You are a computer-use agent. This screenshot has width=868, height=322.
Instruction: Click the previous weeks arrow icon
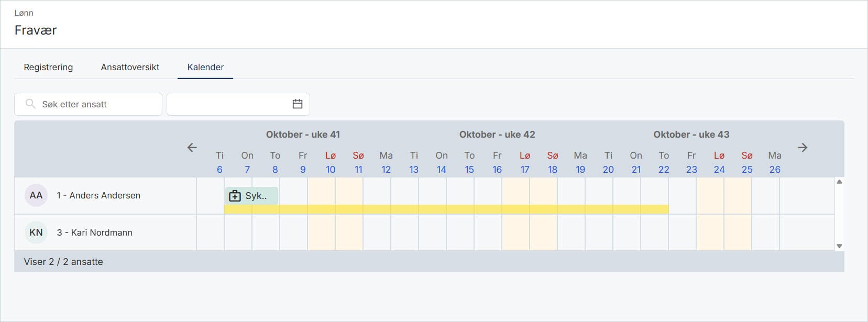pyautogui.click(x=192, y=148)
